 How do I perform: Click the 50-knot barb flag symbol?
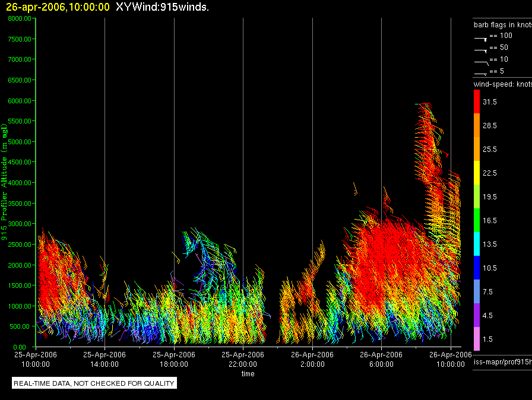(480, 51)
